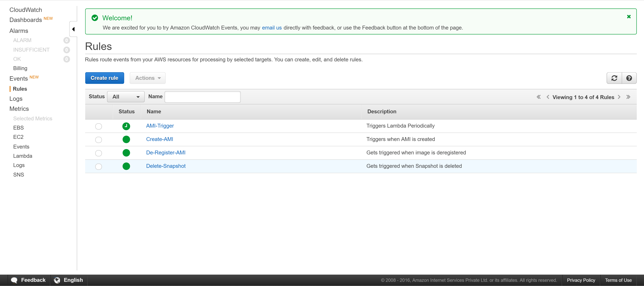
Task: Click 'Triggers Lambda Periodically' description
Action: coord(401,126)
